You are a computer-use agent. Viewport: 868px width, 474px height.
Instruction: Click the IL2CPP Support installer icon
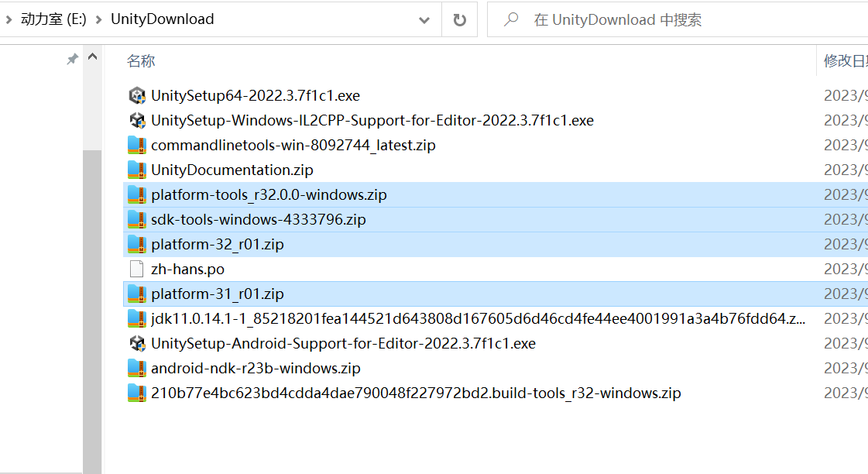[x=137, y=121]
